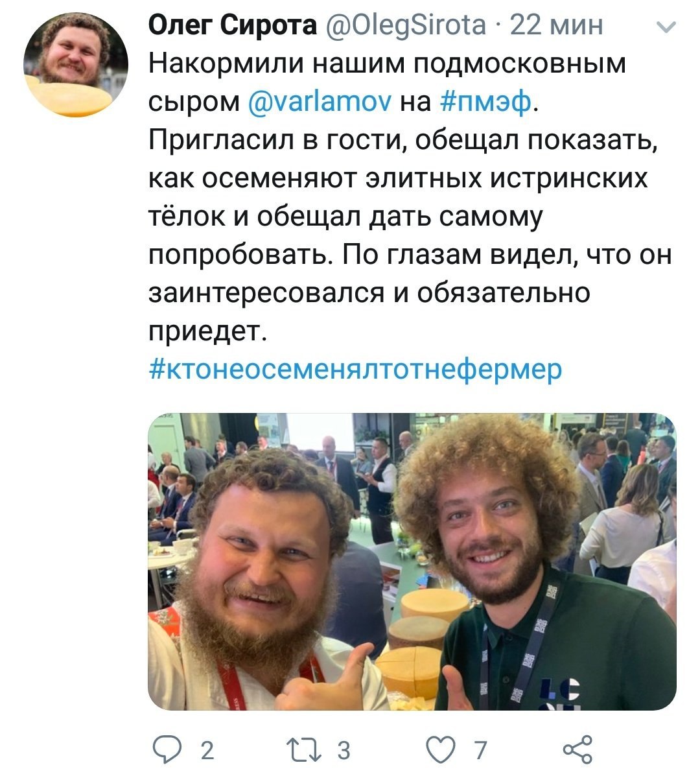The width and height of the screenshot is (700, 778).
Task: Click the like count 7
Action: coord(480,751)
